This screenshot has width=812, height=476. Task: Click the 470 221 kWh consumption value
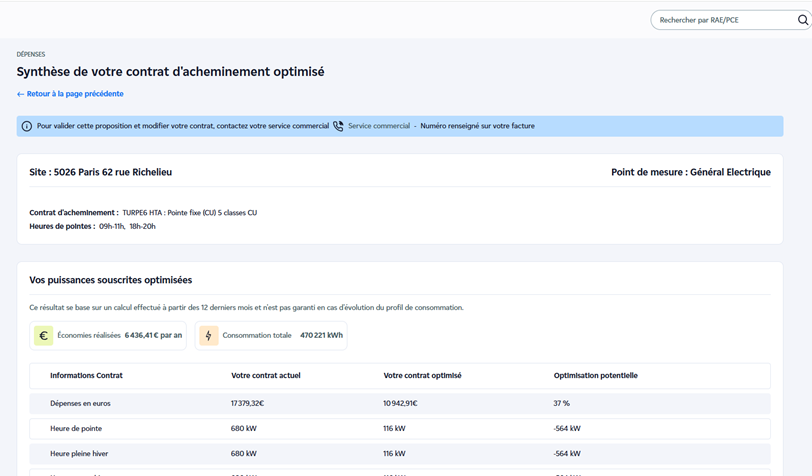322,336
